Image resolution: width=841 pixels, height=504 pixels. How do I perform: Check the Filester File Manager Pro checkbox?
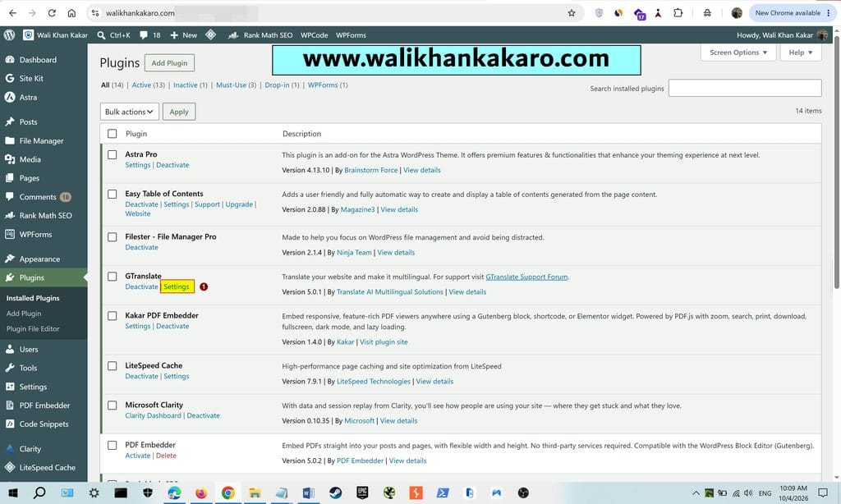[x=112, y=237]
